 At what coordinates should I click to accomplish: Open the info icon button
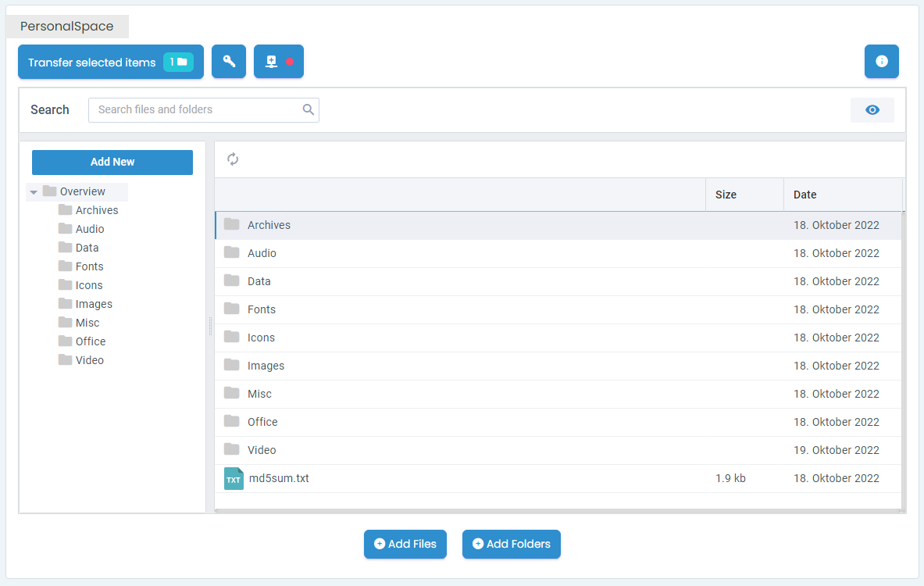coord(881,62)
